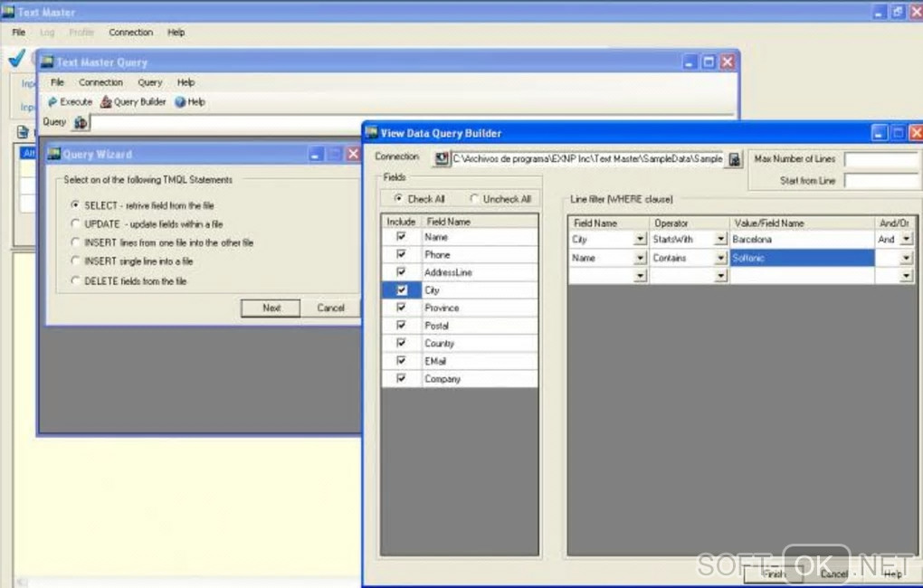Open the File menu in Text Master
This screenshot has height=588, width=923.
[x=19, y=33]
